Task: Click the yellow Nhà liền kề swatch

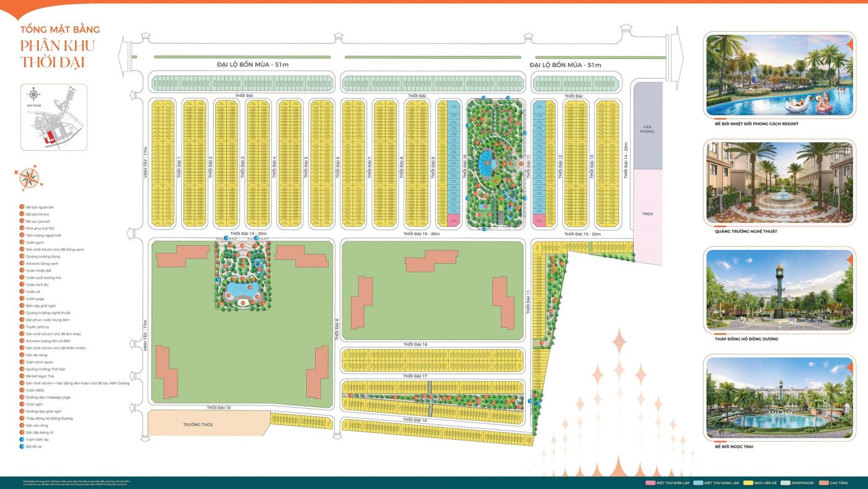Action: click(x=749, y=482)
